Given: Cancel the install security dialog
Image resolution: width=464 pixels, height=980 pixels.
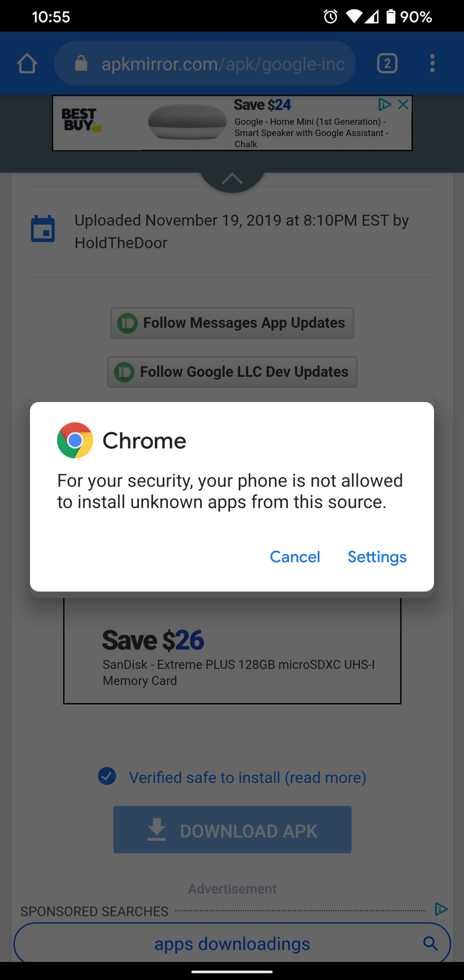Looking at the screenshot, I should (295, 557).
